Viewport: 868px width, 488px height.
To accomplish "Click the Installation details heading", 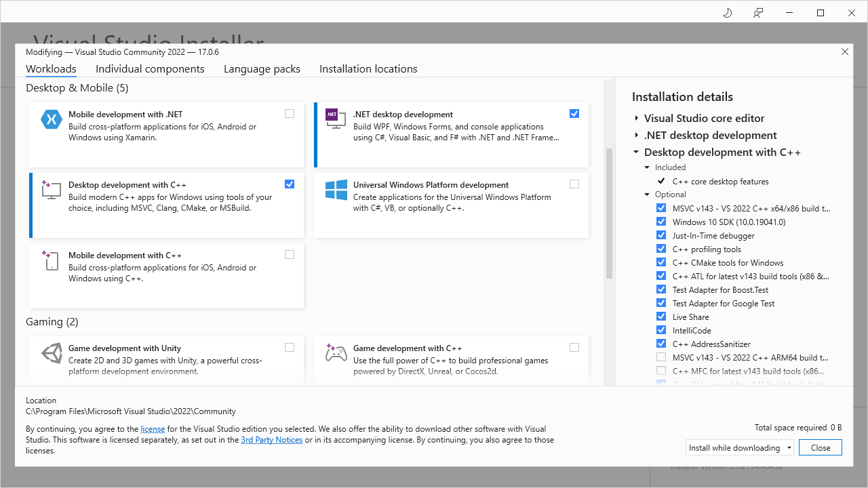I will pyautogui.click(x=682, y=97).
